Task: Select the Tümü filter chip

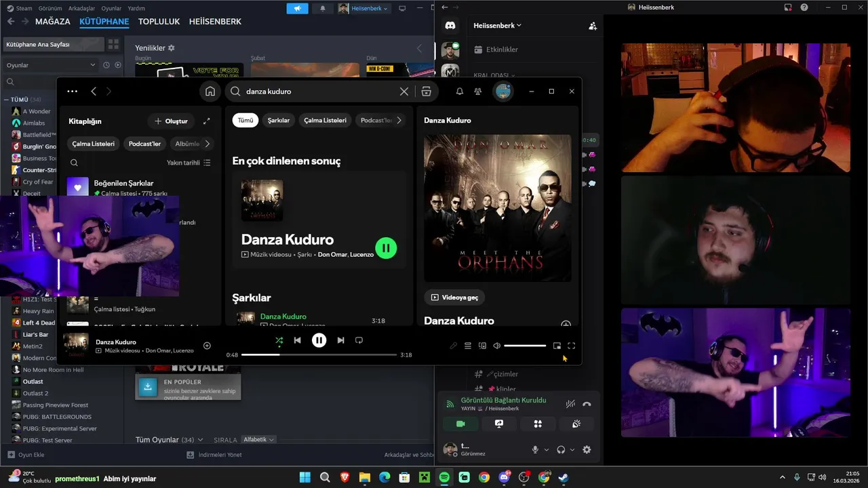Action: [x=245, y=120]
